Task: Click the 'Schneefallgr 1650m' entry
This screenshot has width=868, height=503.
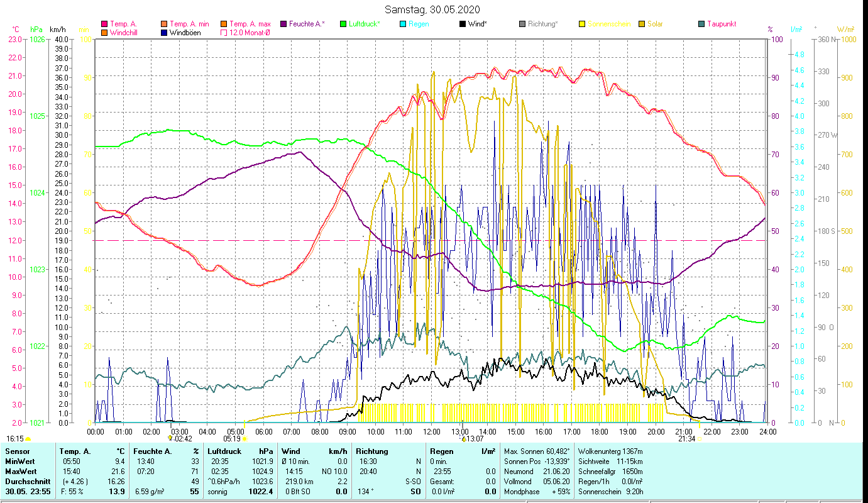Action: (x=610, y=472)
